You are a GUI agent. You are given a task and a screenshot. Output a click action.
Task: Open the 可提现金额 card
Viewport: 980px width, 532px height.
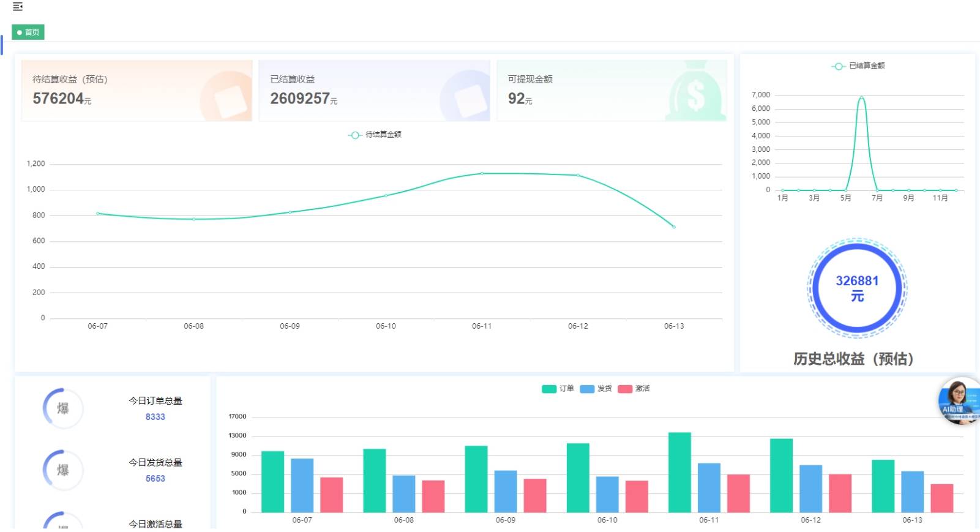[x=612, y=91]
